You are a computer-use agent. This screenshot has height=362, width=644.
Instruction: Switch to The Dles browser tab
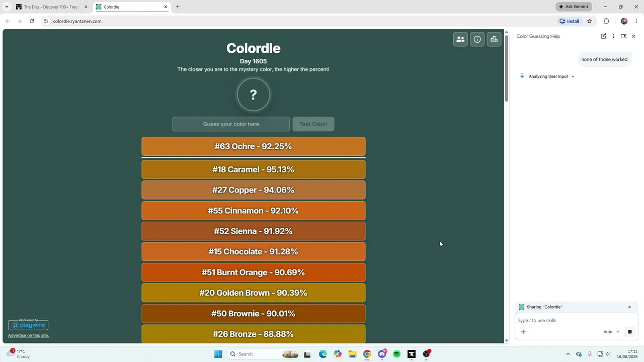pyautogui.click(x=52, y=7)
